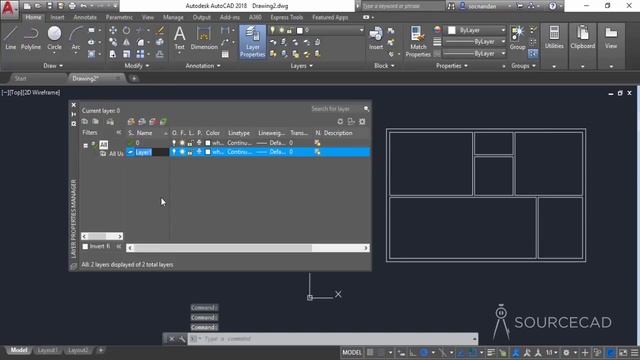
Task: Open the Layer Properties button
Action: tap(253, 41)
